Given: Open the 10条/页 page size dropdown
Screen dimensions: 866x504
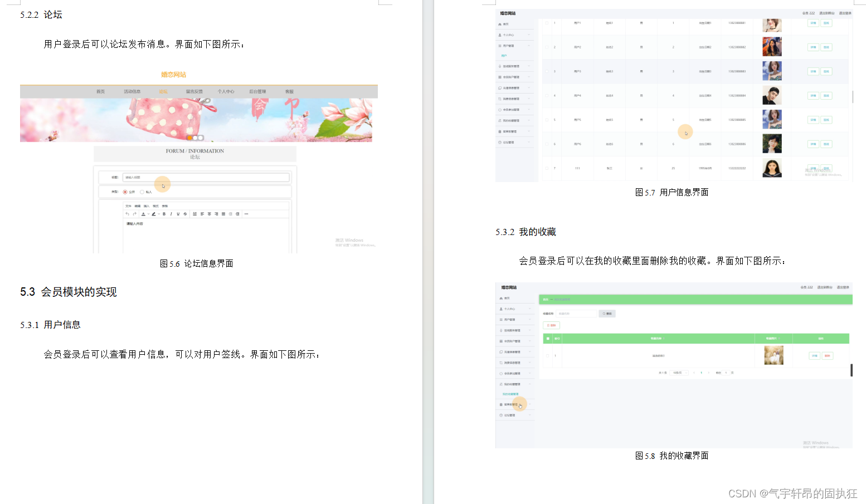Looking at the screenshot, I should [x=679, y=373].
